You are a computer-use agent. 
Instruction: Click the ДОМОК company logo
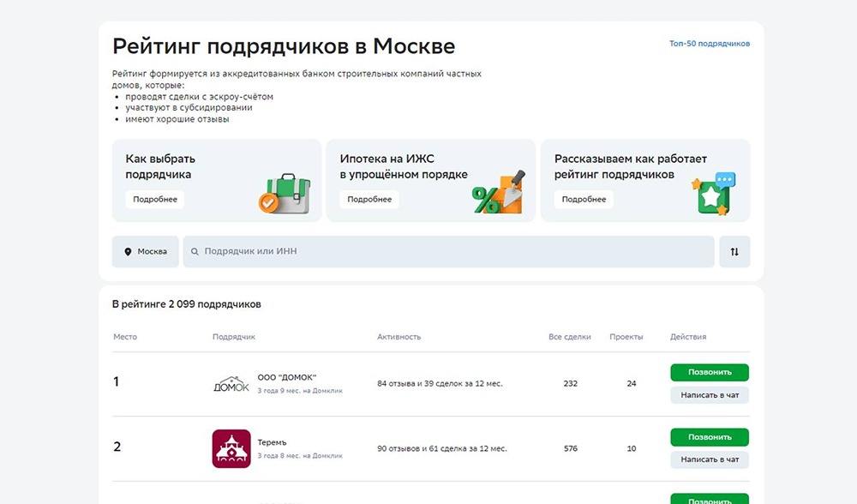(231, 384)
